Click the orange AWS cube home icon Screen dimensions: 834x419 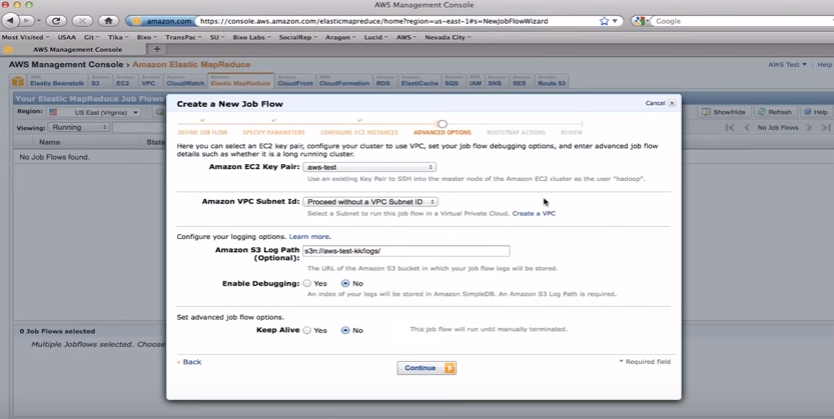coord(18,81)
